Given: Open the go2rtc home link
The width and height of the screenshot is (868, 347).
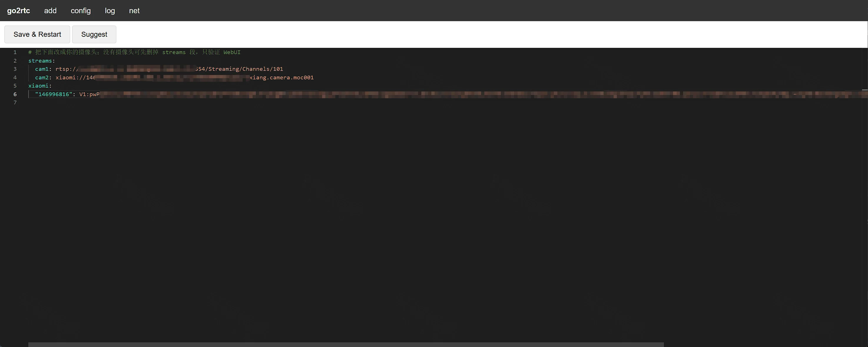Looking at the screenshot, I should coord(19,10).
